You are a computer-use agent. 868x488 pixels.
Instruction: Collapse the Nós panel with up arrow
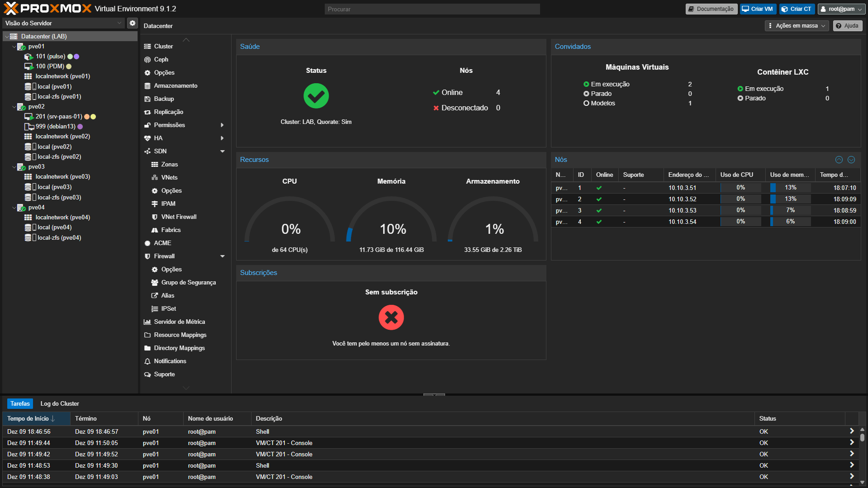(x=839, y=160)
